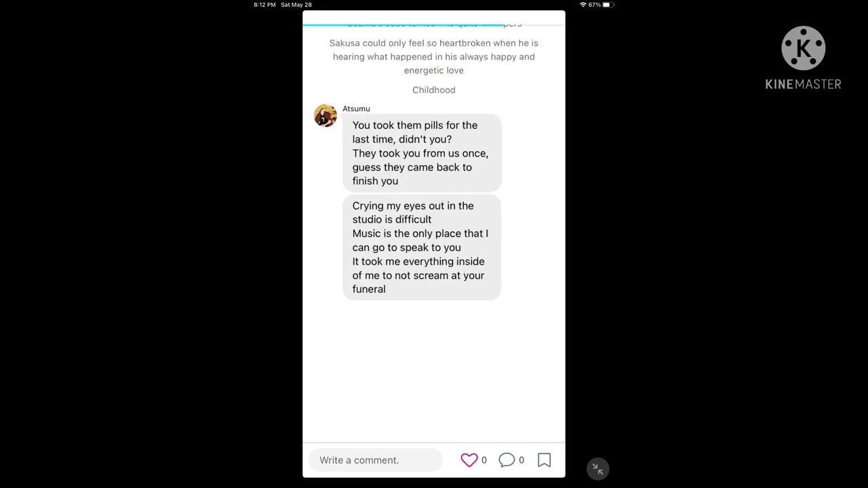The width and height of the screenshot is (868, 488).
Task: Click the KineMaster logo watermark
Action: pyautogui.click(x=803, y=58)
